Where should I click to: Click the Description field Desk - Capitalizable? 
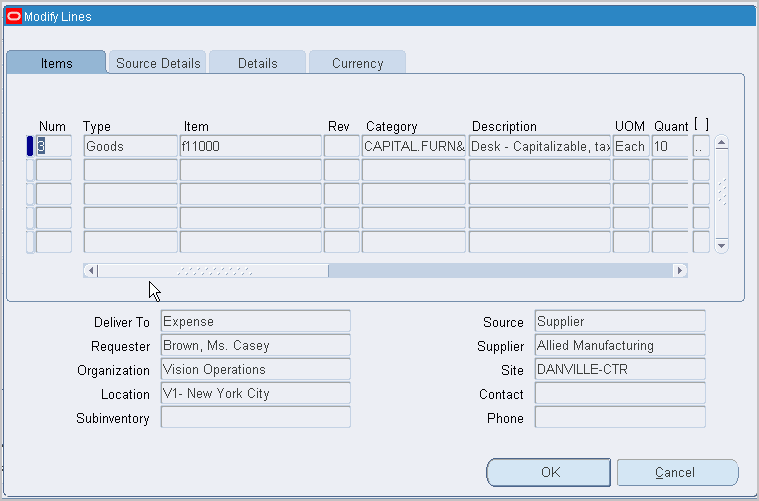[x=540, y=146]
